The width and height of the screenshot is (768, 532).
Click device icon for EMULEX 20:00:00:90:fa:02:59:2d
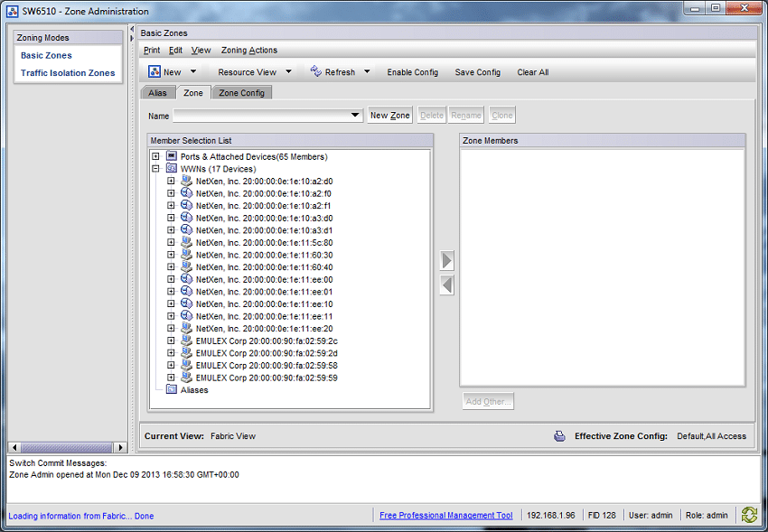click(187, 352)
